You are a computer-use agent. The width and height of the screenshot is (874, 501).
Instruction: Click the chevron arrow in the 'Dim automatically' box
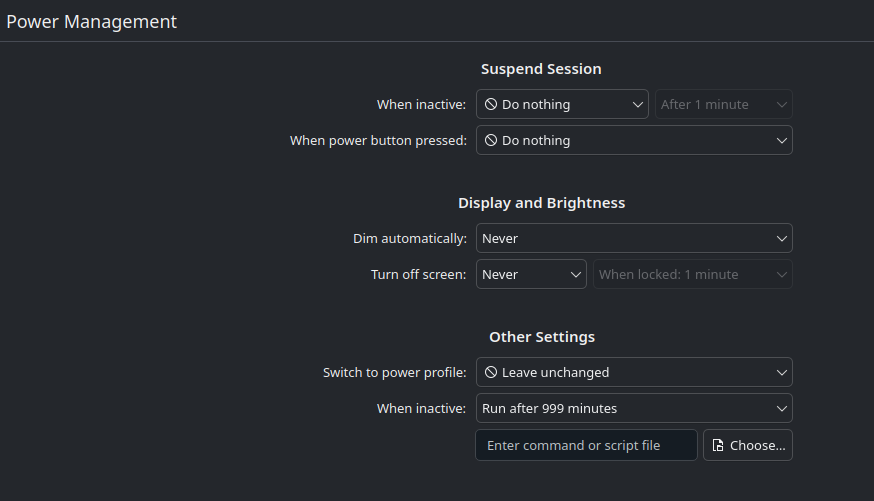click(782, 239)
